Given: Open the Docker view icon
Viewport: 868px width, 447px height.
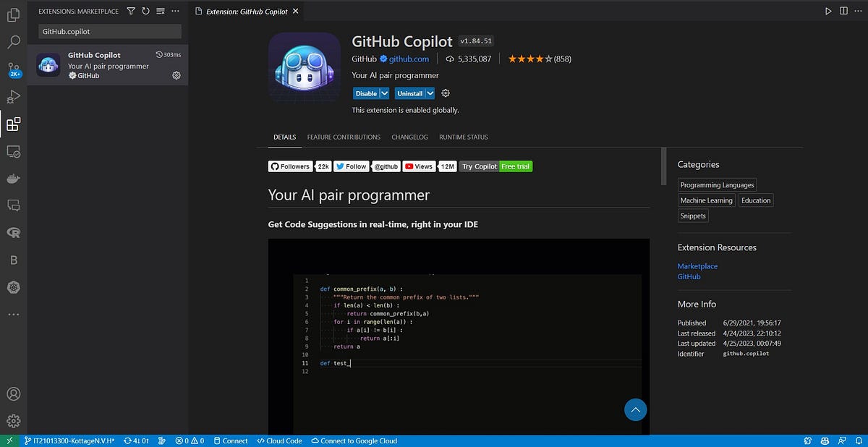Looking at the screenshot, I should pyautogui.click(x=13, y=179).
